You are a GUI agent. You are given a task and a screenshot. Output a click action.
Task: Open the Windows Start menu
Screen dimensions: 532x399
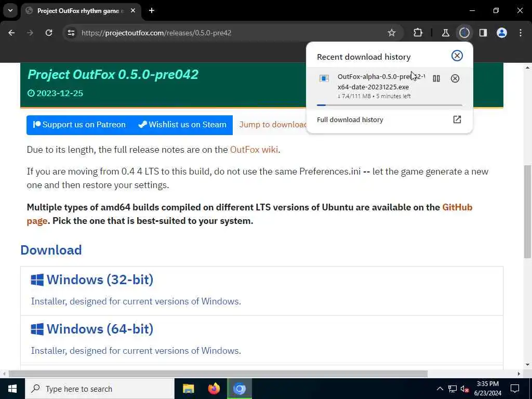coord(12,389)
